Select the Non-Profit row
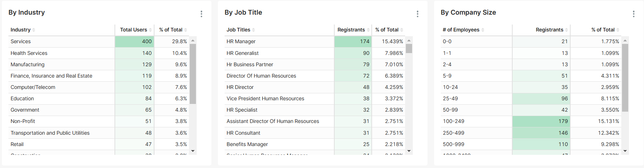Screen dimensions: 644x168 click(99, 121)
